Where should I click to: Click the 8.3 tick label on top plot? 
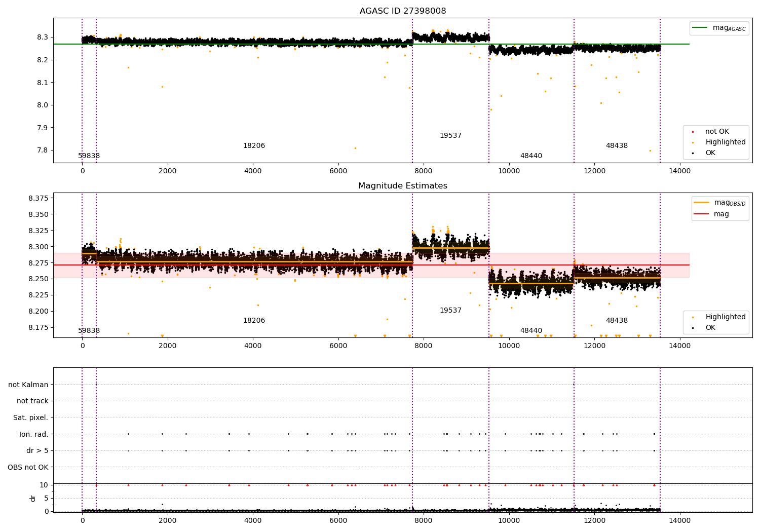[x=43, y=37]
